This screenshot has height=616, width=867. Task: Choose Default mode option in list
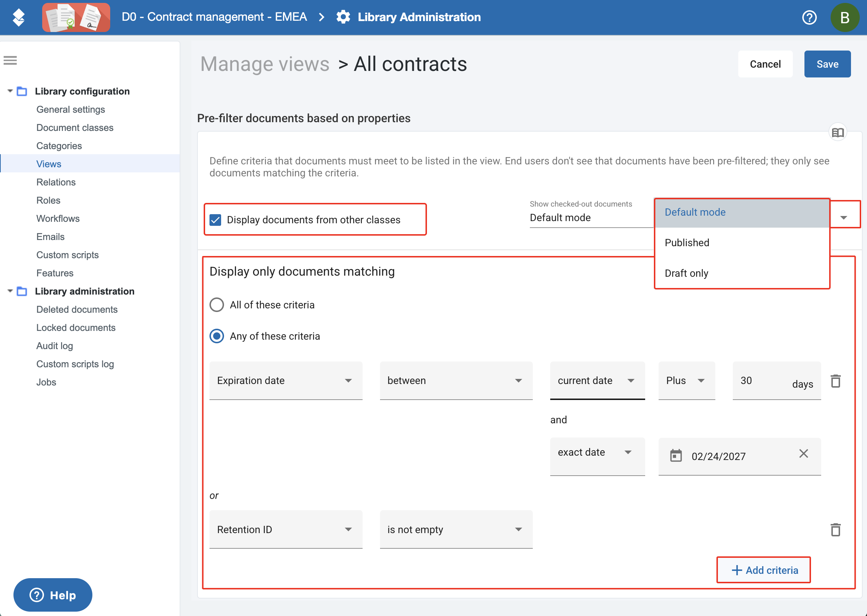coord(742,212)
